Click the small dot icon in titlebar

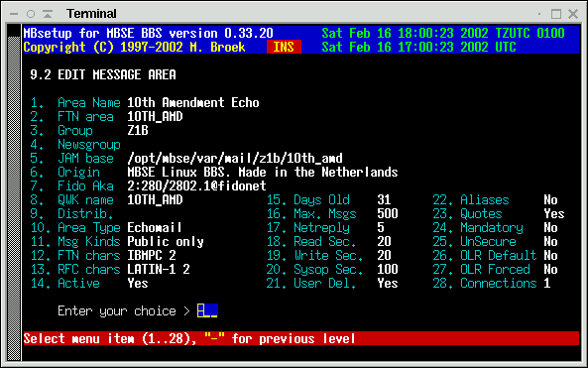[539, 14]
